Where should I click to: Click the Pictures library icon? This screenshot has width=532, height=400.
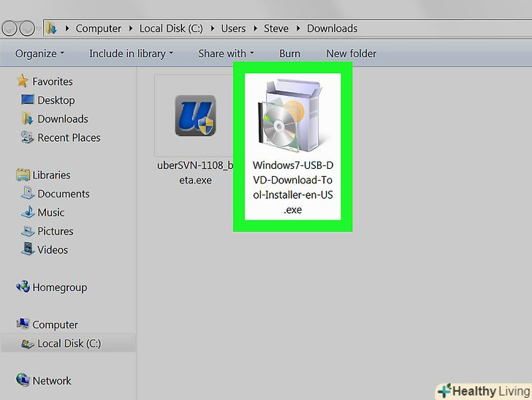[x=28, y=231]
